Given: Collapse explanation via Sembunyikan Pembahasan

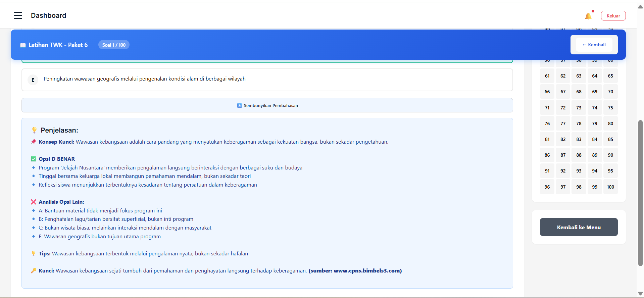Looking at the screenshot, I should [267, 105].
